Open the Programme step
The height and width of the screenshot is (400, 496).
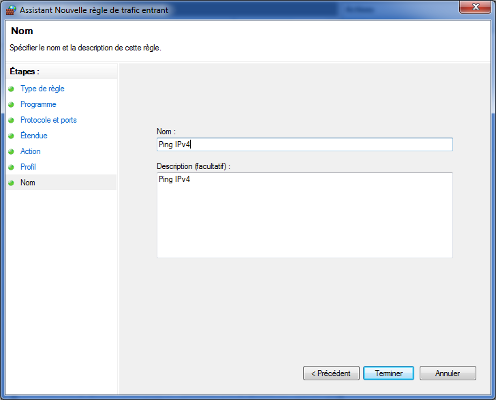[x=38, y=104]
